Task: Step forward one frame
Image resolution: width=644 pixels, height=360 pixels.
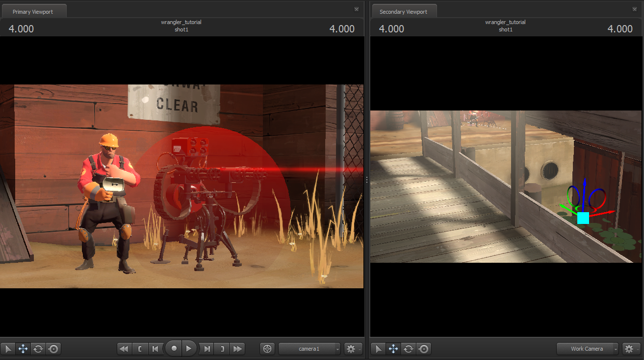Action: 207,349
